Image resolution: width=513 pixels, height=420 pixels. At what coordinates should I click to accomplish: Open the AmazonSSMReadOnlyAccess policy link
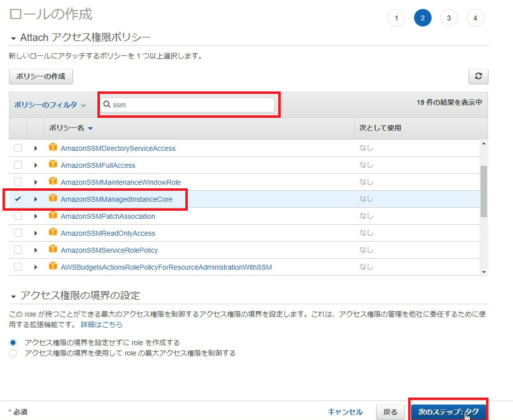click(x=108, y=233)
